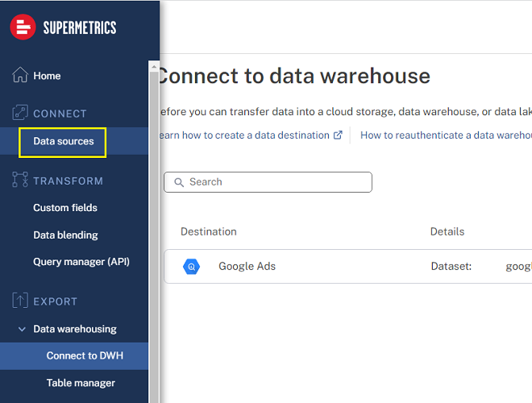Viewport: 532px width, 403px height.
Task: Click the Home house icon
Action: [20, 75]
